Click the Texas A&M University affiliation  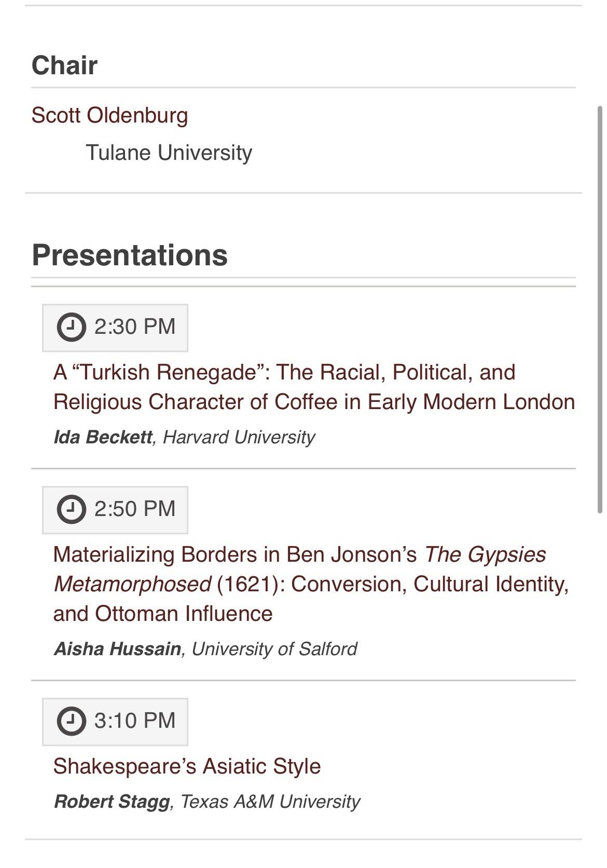click(270, 802)
